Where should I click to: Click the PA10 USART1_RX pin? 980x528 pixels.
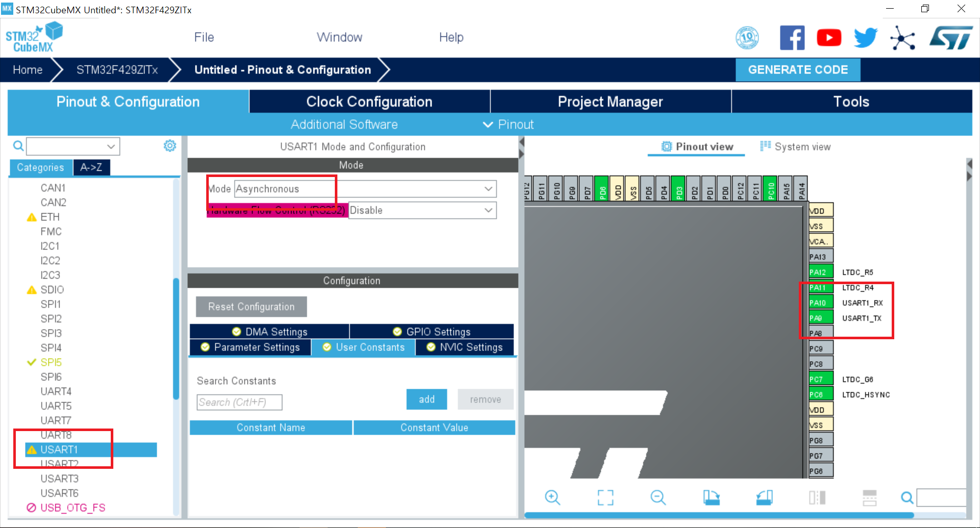[x=821, y=303]
